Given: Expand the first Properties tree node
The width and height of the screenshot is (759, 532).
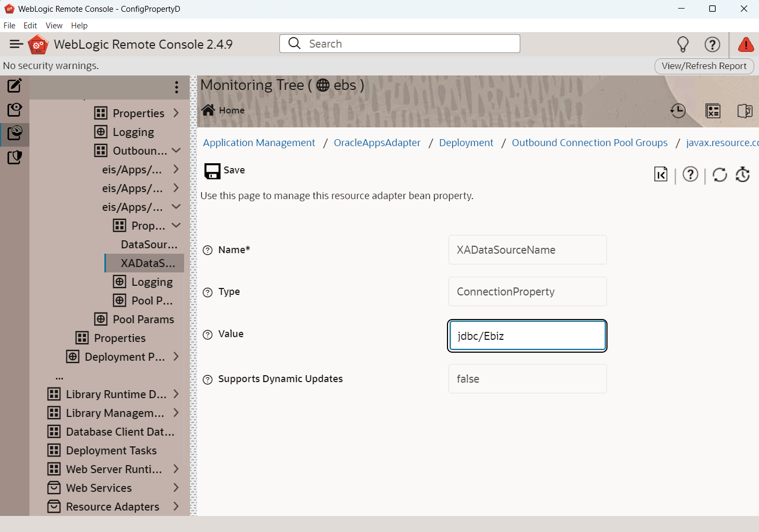Looking at the screenshot, I should click(x=176, y=113).
